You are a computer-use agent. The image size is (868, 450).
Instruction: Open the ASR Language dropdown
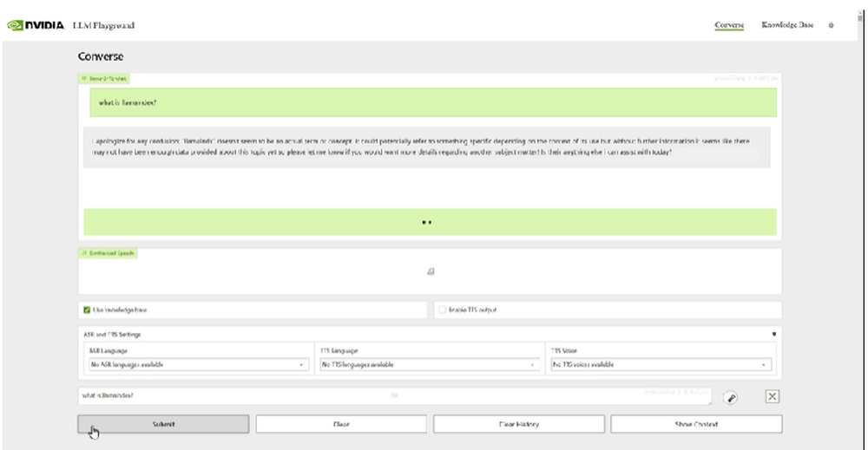point(198,365)
